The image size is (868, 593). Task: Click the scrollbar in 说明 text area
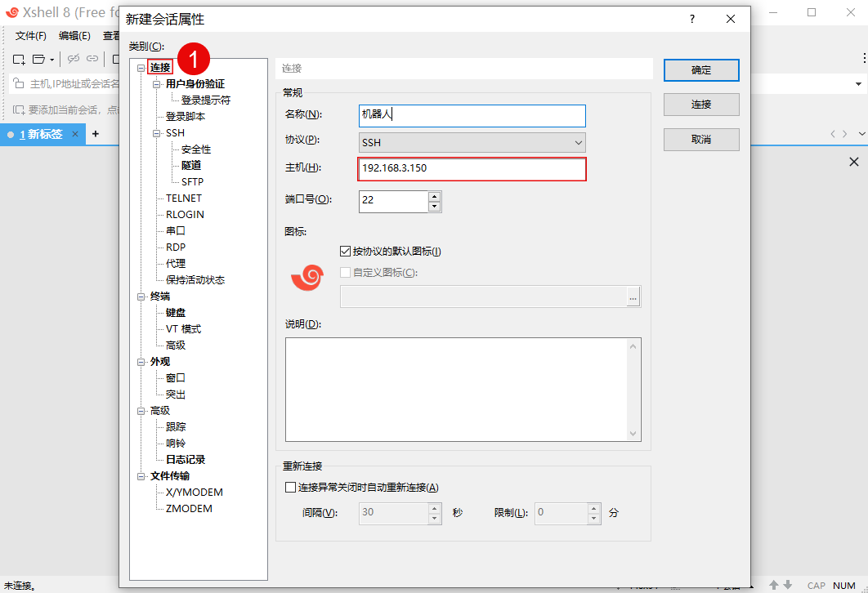pyautogui.click(x=633, y=389)
